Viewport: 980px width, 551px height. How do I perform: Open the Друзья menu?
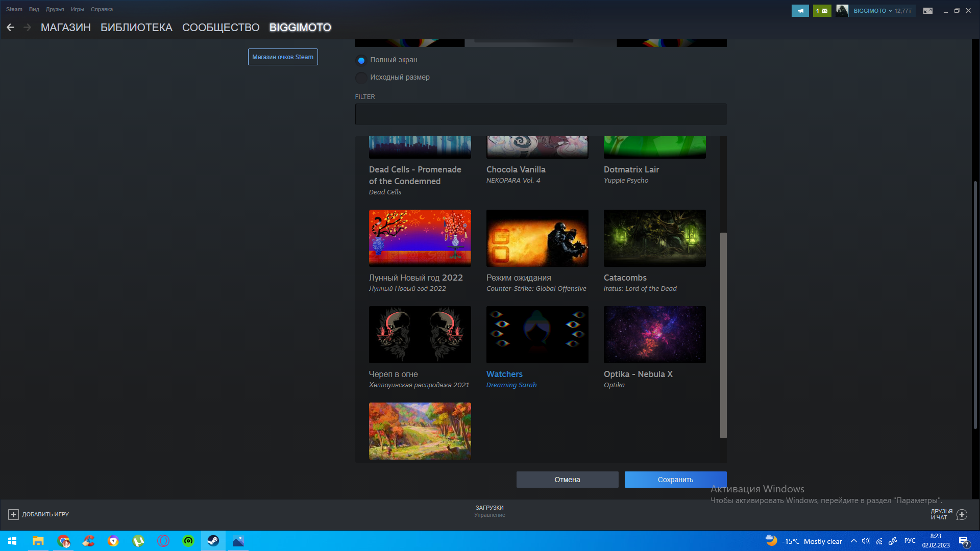pos(55,9)
